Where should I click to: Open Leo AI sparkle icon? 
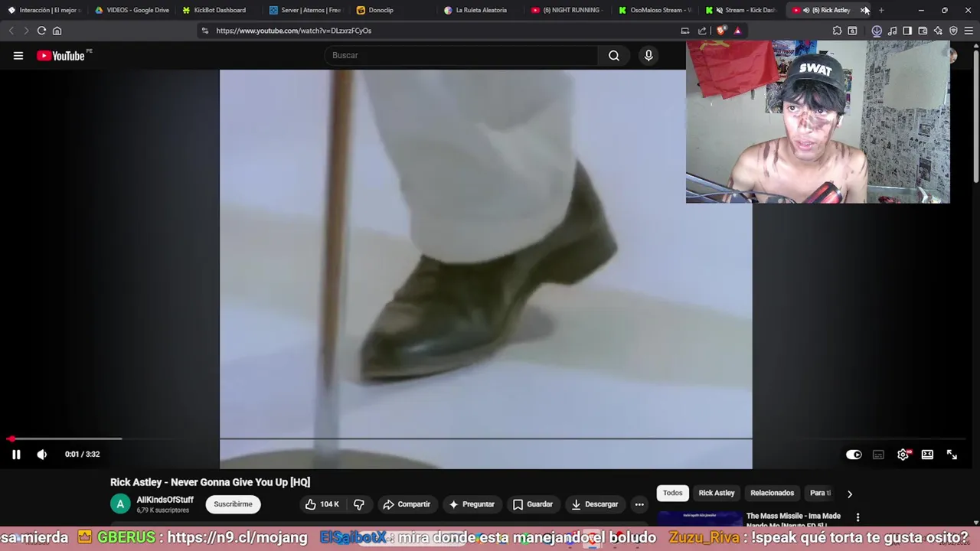[938, 31]
